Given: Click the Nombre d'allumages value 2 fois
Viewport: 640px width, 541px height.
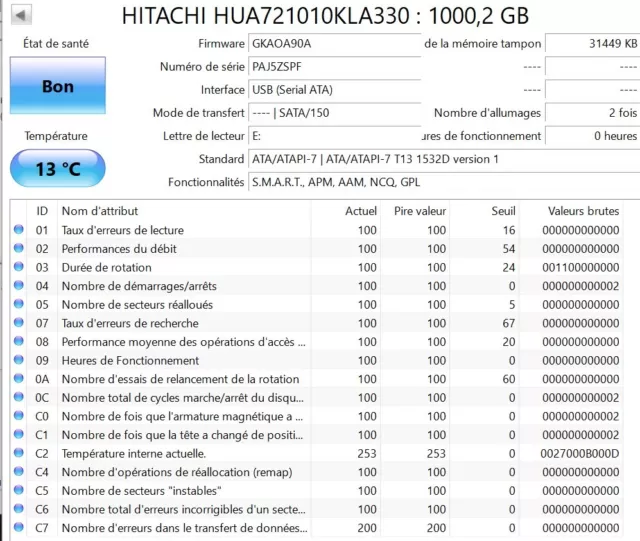Looking at the screenshot, I should (x=593, y=113).
